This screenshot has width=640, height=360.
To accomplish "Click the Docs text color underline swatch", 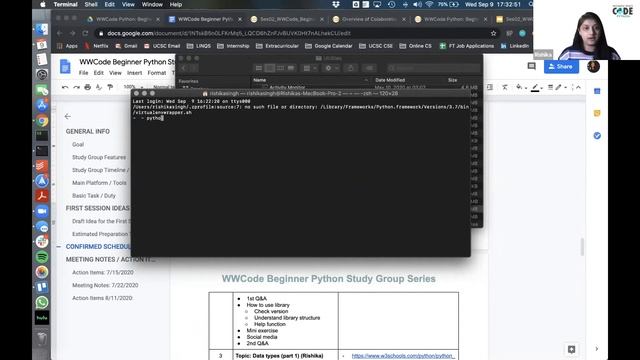I will pyautogui.click(x=535, y=87).
